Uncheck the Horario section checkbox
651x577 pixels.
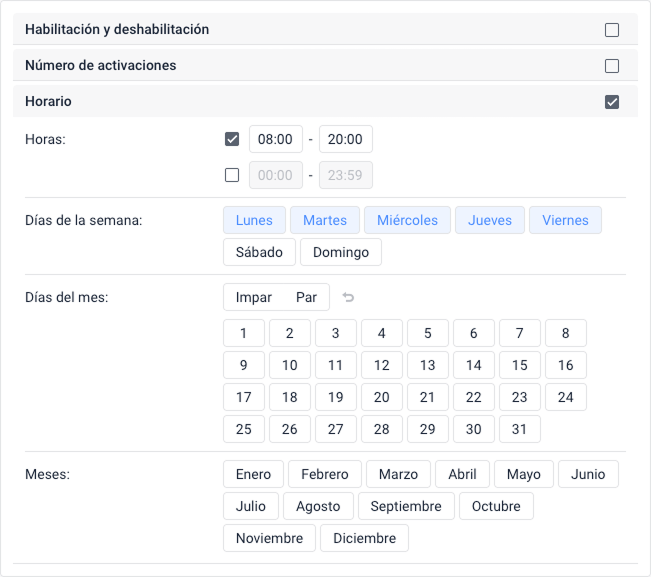[612, 102]
